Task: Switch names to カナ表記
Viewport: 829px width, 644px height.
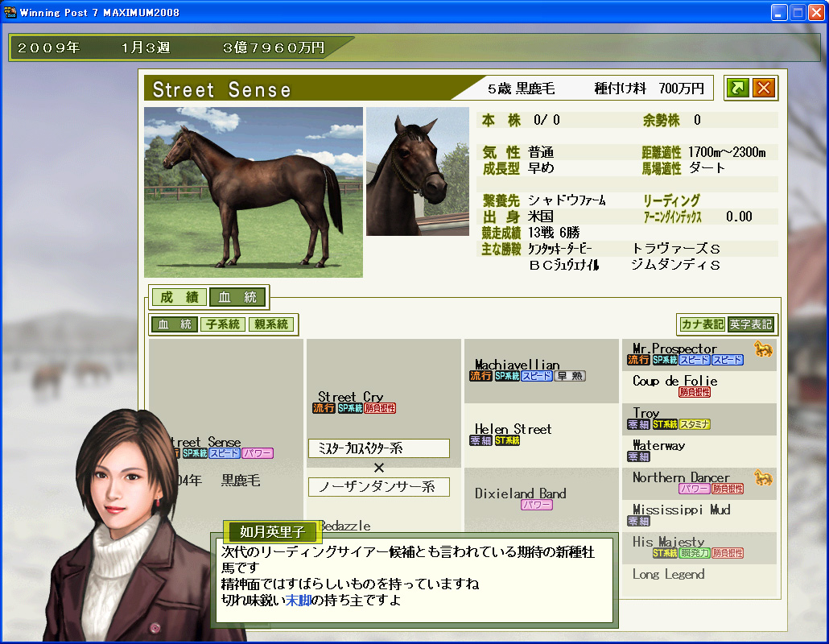Action: point(702,324)
